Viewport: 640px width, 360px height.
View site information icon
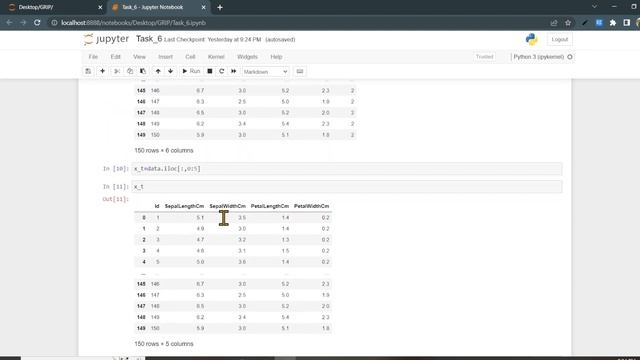(x=54, y=23)
